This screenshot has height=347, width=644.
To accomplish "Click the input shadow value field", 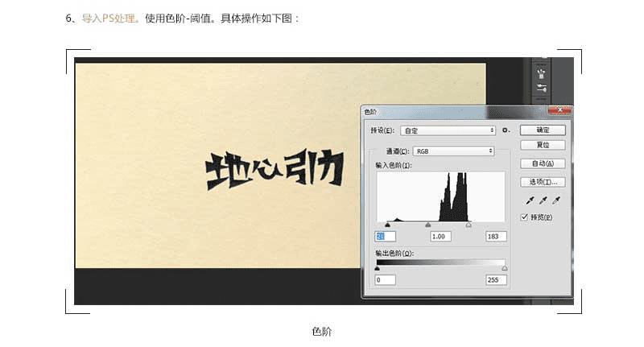I will point(386,237).
